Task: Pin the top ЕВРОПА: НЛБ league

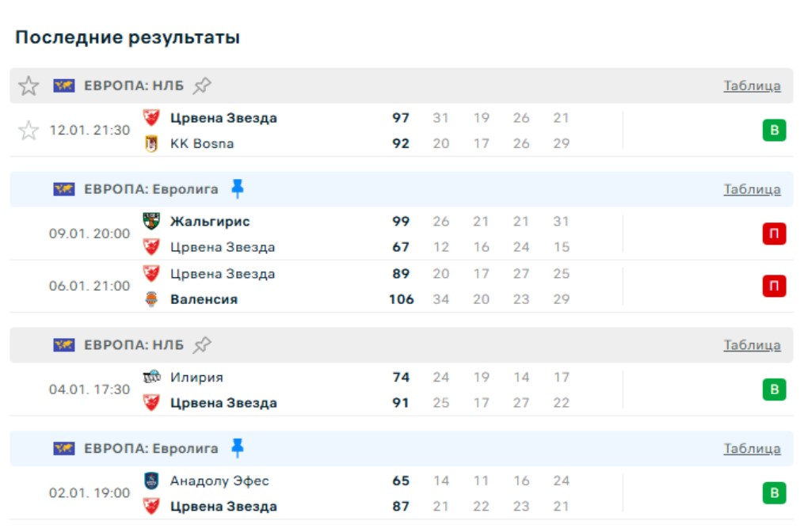Action: (203, 85)
